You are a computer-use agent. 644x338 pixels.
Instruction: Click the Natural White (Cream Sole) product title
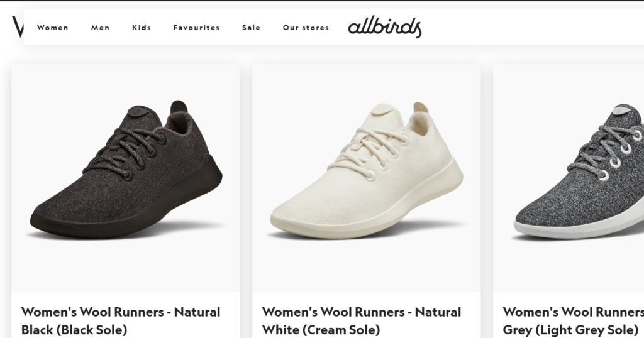coord(362,321)
